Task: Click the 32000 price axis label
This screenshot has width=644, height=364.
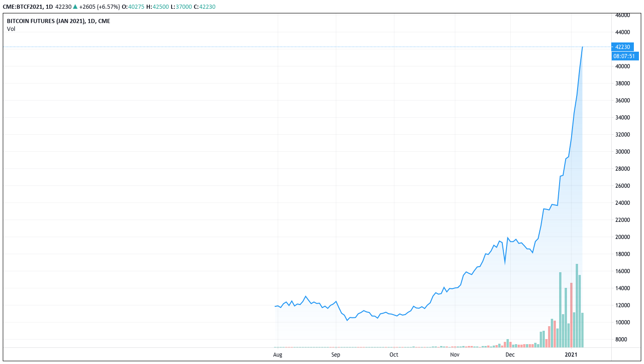Action: click(x=623, y=135)
